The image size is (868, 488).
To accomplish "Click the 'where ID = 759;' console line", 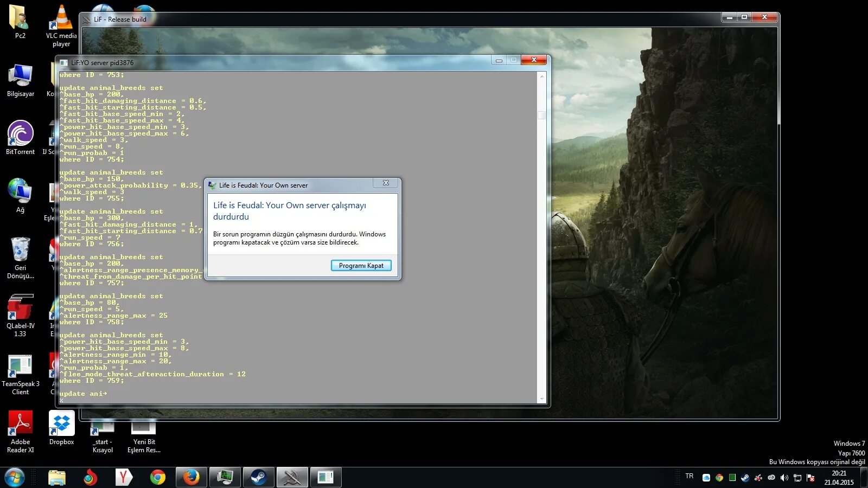I will click(92, 381).
